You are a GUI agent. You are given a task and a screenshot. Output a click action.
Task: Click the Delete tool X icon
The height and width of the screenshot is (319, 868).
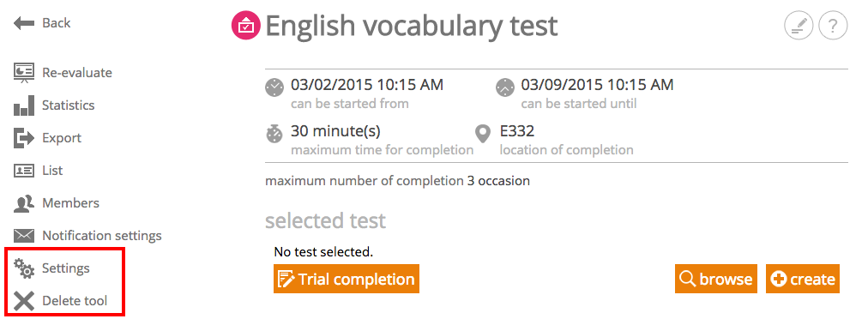[24, 301]
